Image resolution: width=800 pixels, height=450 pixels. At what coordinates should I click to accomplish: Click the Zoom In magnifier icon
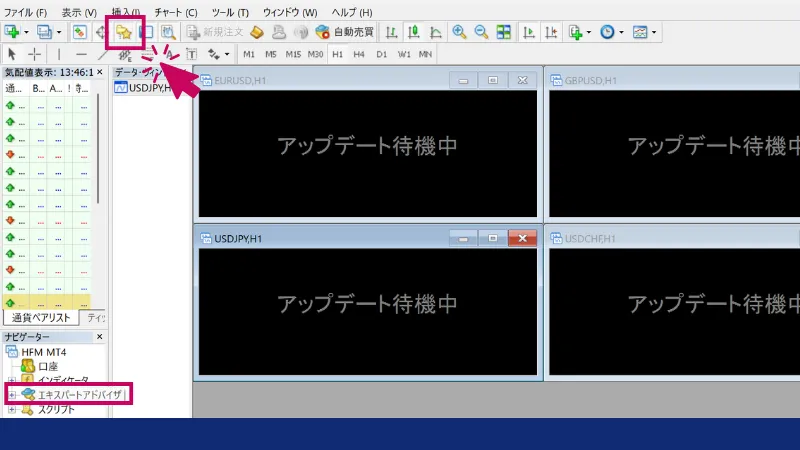[459, 32]
